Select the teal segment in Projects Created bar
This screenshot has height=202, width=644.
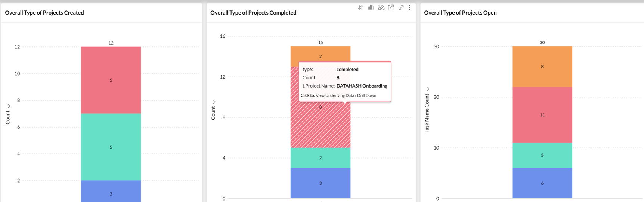coord(111,157)
